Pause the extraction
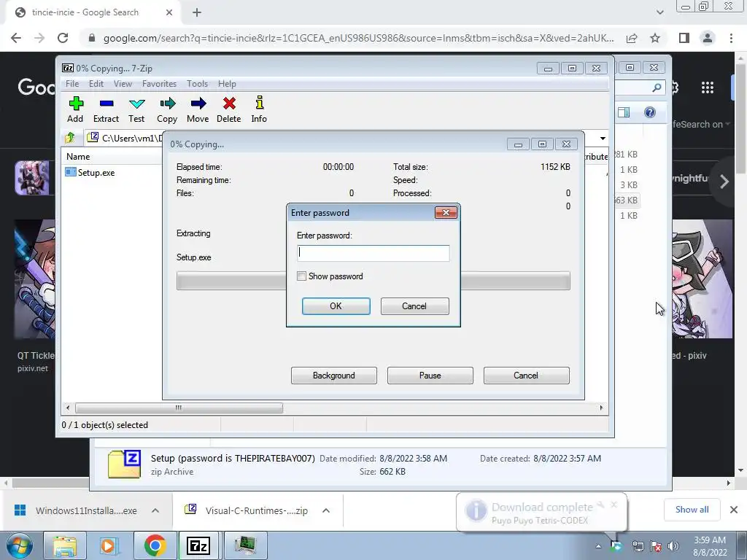The width and height of the screenshot is (747, 560). (430, 376)
